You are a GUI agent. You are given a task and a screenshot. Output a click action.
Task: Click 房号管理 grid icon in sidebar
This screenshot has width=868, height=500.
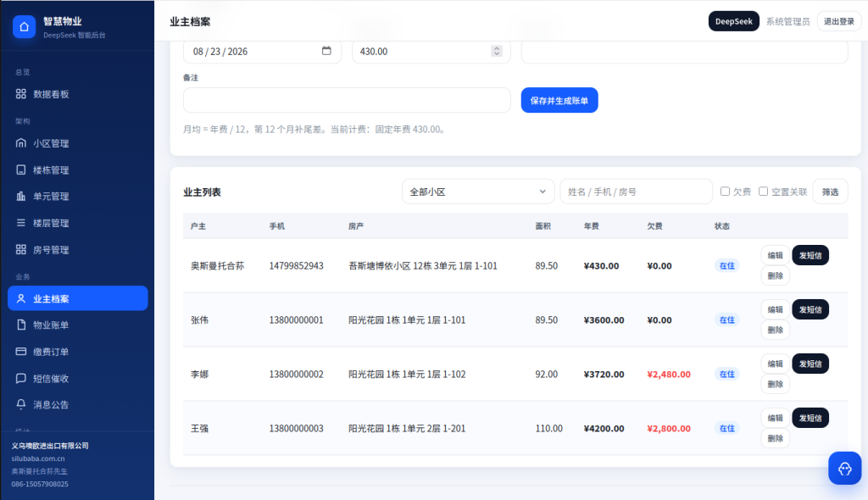pyautogui.click(x=21, y=250)
